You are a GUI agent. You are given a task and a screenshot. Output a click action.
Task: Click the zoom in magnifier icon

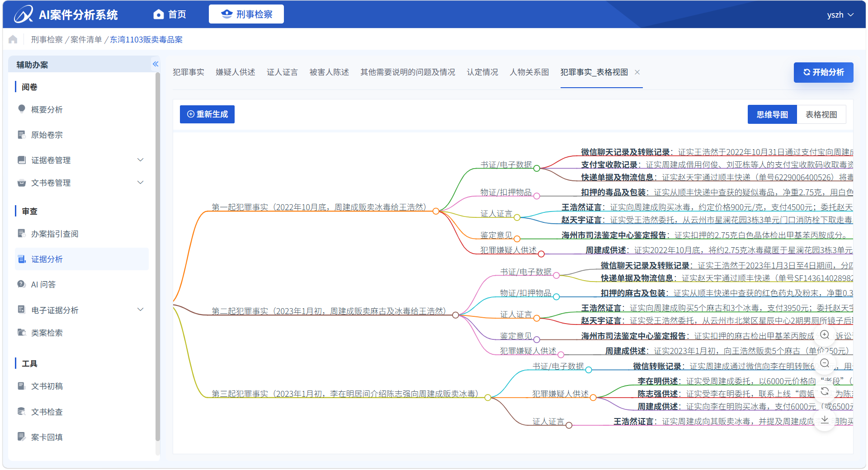coord(825,335)
